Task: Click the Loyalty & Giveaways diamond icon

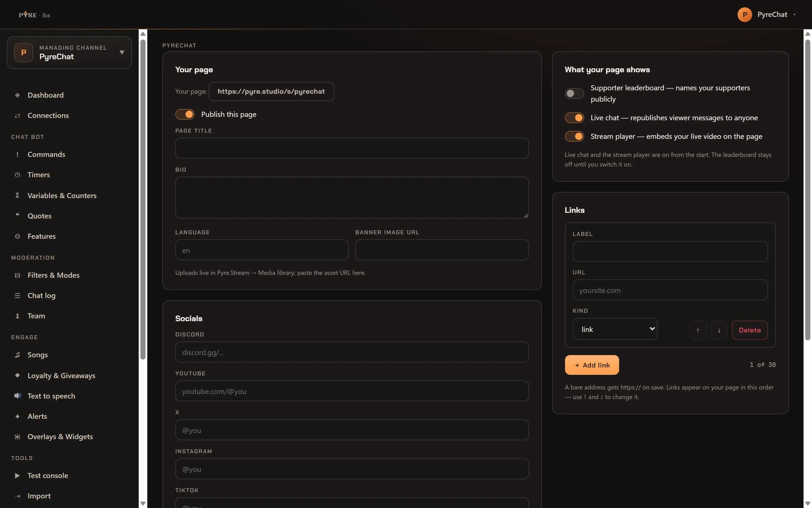Action: [17, 375]
